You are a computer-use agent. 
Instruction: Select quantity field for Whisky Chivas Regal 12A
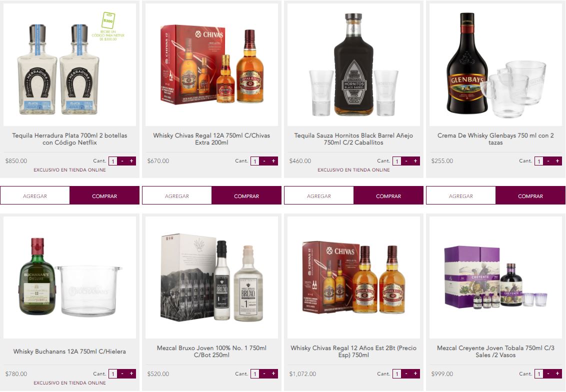[255, 161]
